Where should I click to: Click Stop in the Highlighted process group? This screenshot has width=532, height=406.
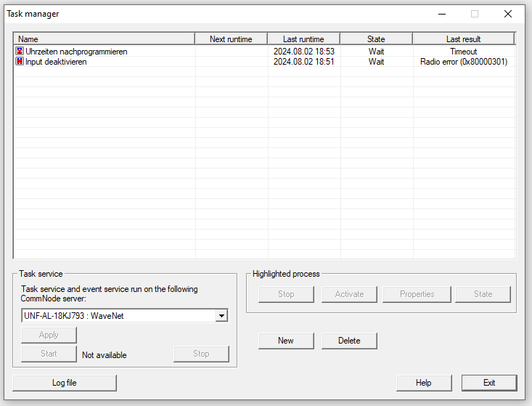286,294
